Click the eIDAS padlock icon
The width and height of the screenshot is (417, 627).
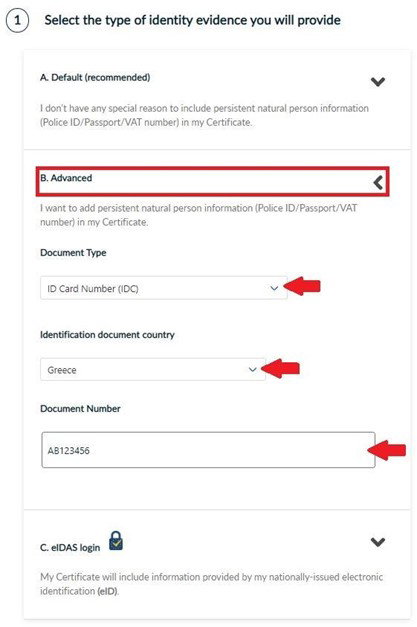116,541
